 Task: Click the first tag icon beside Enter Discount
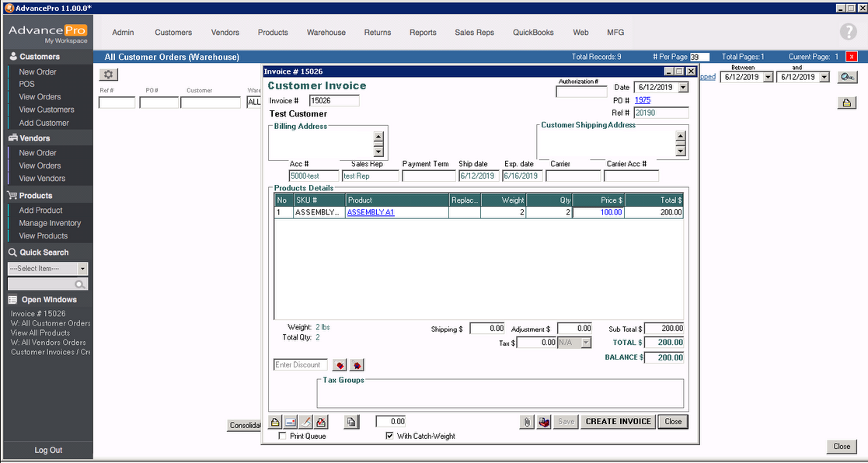pyautogui.click(x=340, y=365)
